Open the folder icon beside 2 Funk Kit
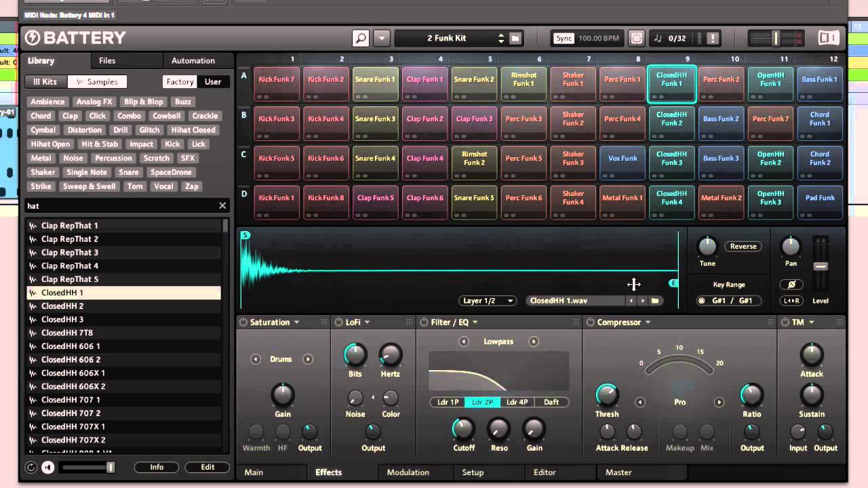This screenshot has width=868, height=488. (515, 38)
